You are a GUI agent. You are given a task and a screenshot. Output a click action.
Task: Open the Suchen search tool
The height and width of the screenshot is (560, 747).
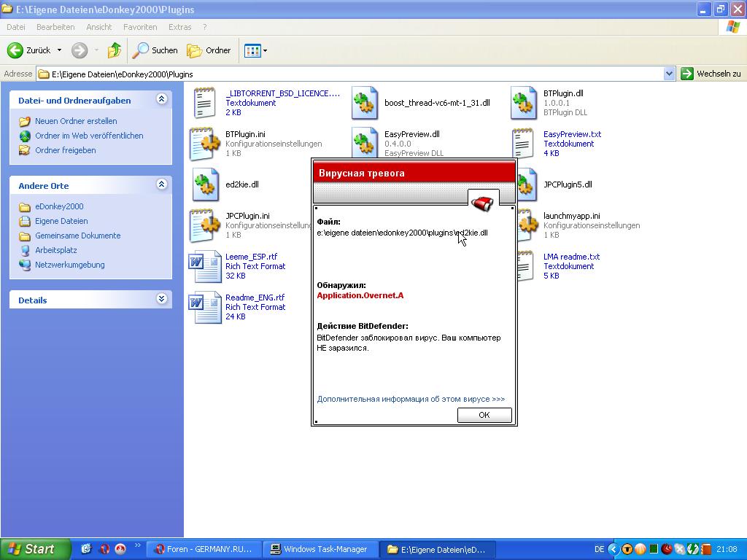point(155,50)
